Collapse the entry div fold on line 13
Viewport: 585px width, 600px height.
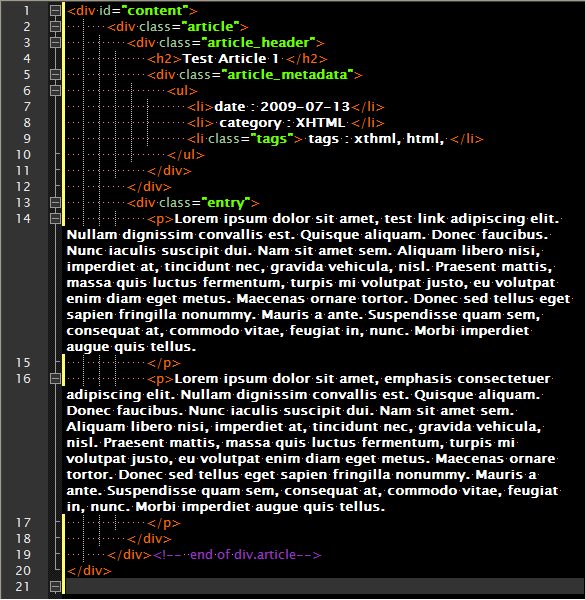pos(55,202)
